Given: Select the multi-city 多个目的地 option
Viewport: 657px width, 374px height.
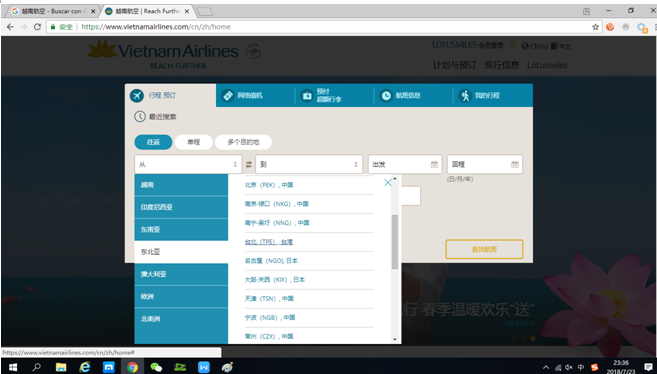Looking at the screenshot, I should [243, 142].
